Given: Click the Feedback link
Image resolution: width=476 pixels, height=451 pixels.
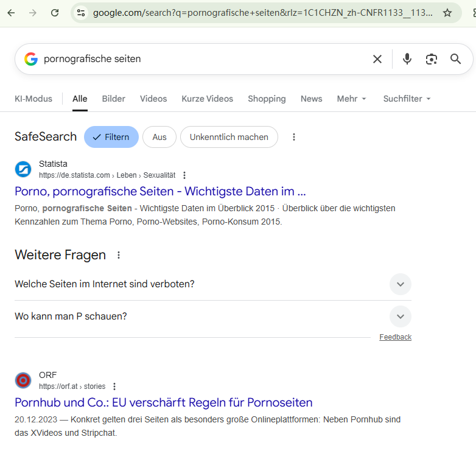Looking at the screenshot, I should pos(395,337).
